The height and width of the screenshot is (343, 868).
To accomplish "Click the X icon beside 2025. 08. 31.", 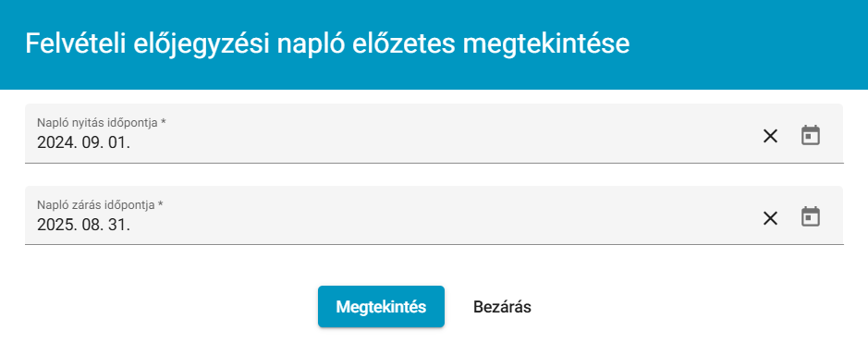I will (770, 218).
